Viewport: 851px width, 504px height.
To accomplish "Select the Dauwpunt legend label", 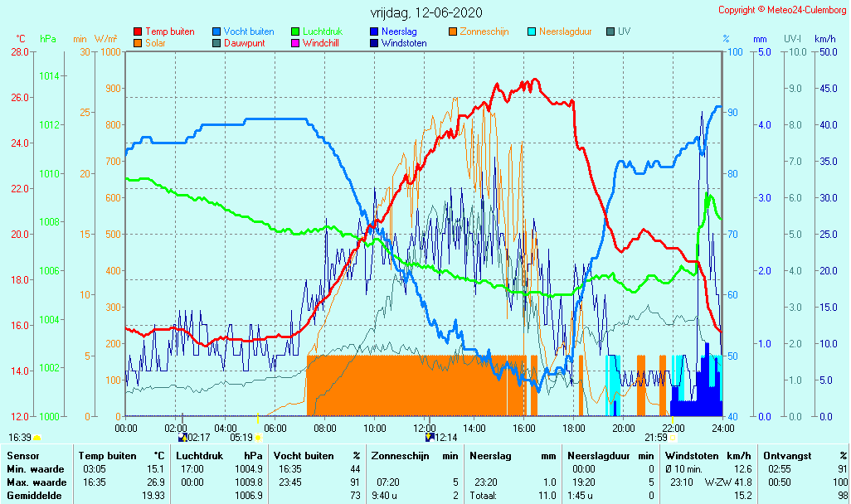I will pos(245,43).
